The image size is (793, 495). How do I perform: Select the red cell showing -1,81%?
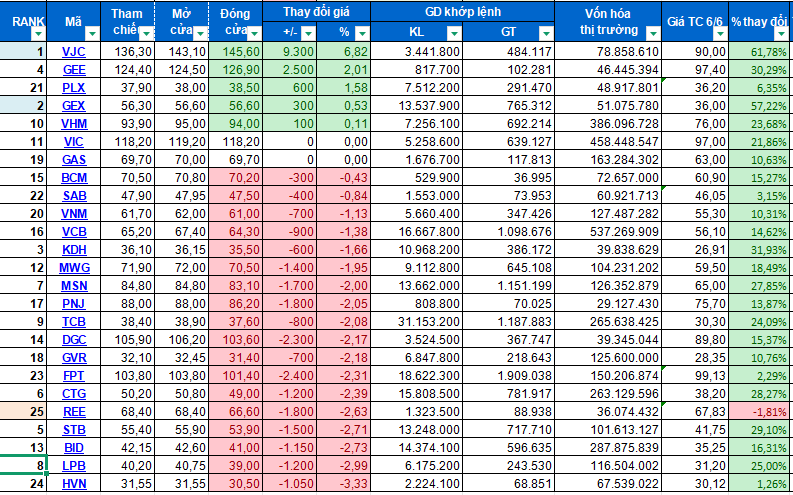click(x=760, y=412)
